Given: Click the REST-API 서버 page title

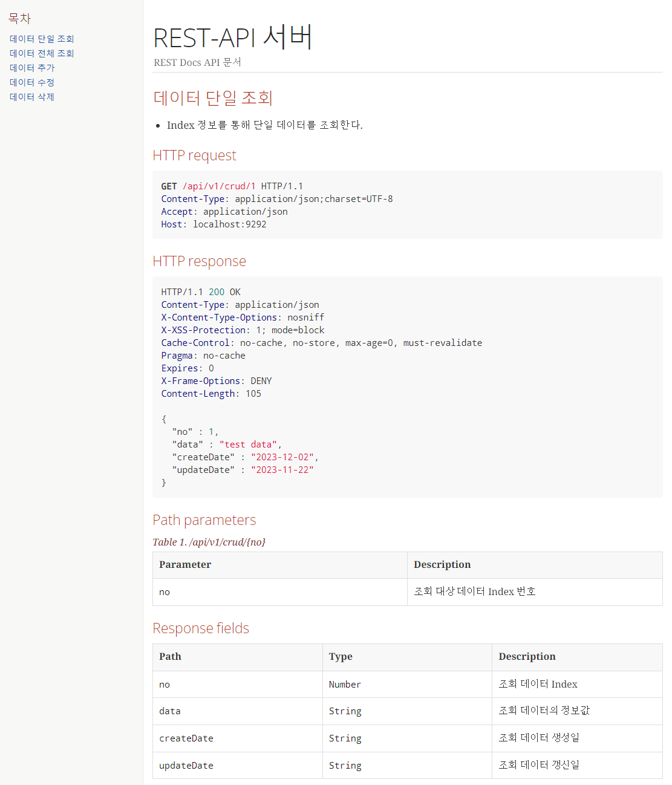Looking at the screenshot, I should (x=233, y=37).
